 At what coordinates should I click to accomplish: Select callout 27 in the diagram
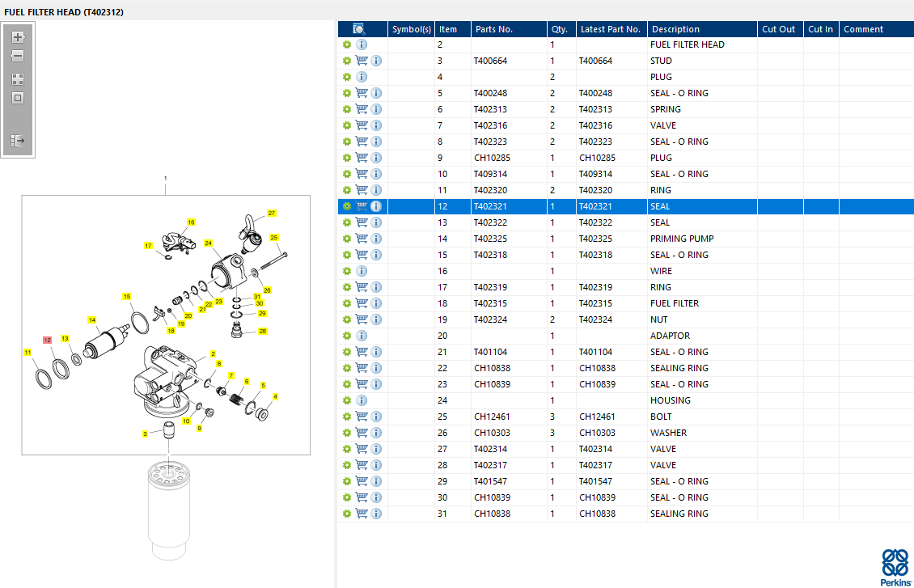272,214
